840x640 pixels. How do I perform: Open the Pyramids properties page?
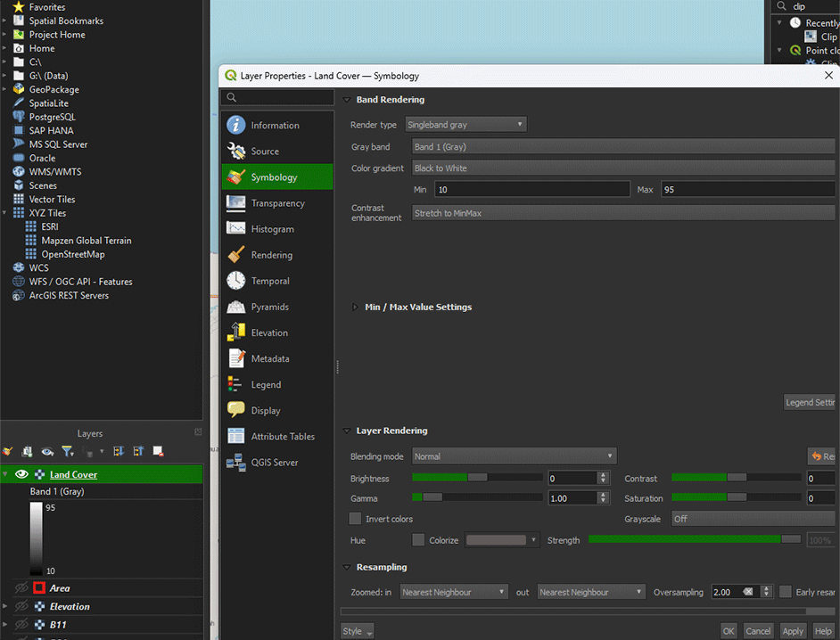pyautogui.click(x=269, y=307)
